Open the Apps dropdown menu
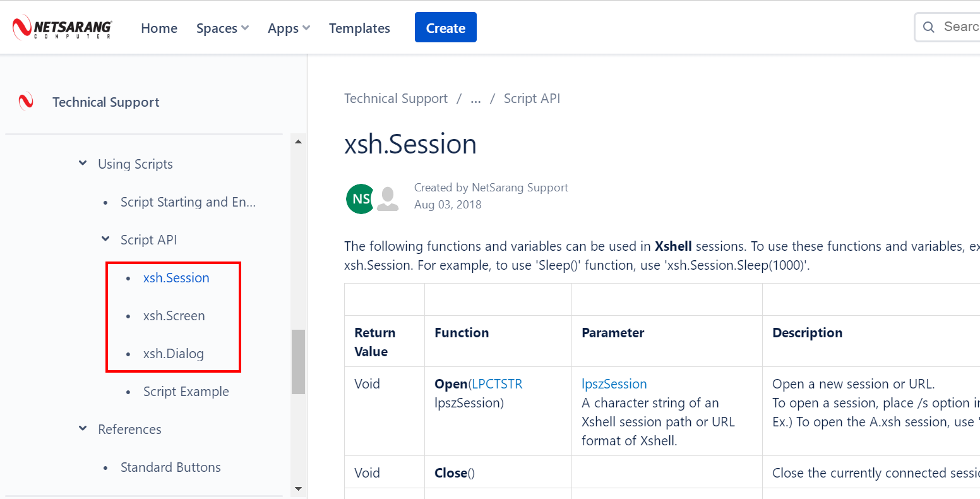 [289, 28]
